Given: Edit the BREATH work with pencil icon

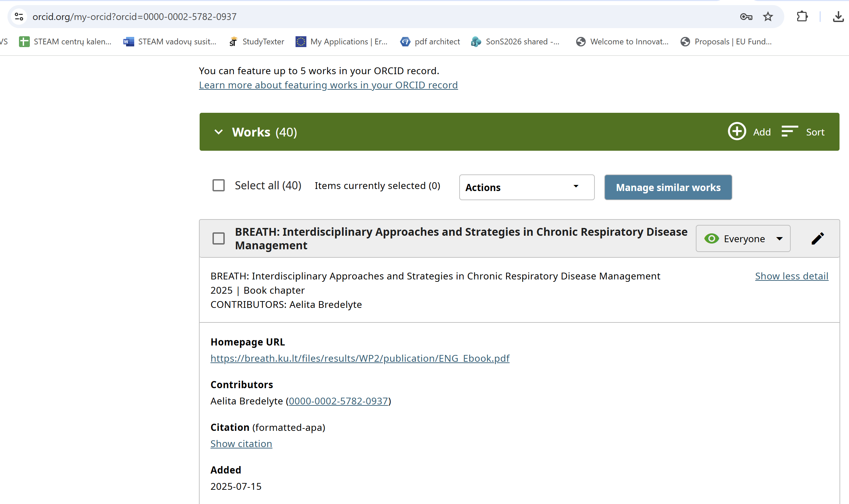Looking at the screenshot, I should pos(817,238).
